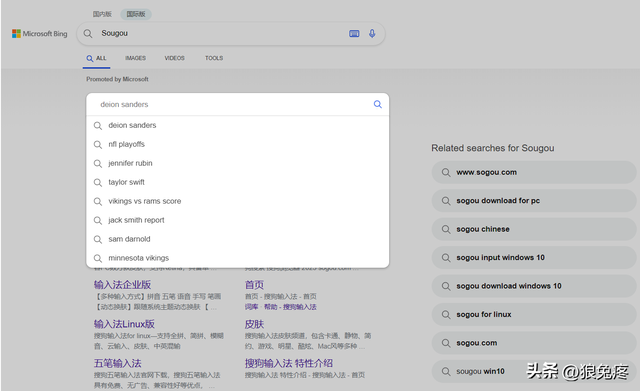640x391 pixels.
Task: Open the 输入法企业版 result link
Action: (x=122, y=285)
